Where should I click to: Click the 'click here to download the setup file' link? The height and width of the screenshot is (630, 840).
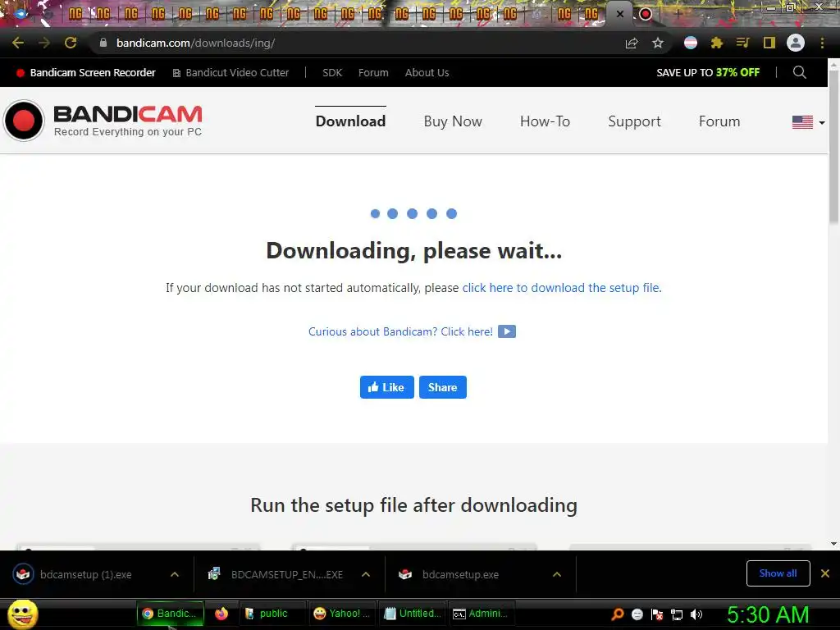[561, 288]
